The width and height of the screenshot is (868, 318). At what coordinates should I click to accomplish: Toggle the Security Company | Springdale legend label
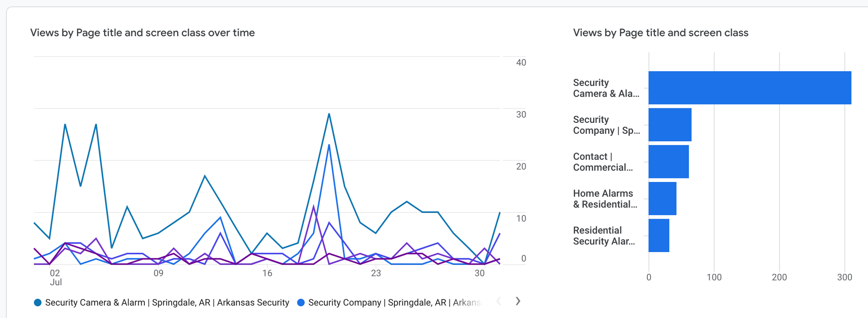point(394,303)
